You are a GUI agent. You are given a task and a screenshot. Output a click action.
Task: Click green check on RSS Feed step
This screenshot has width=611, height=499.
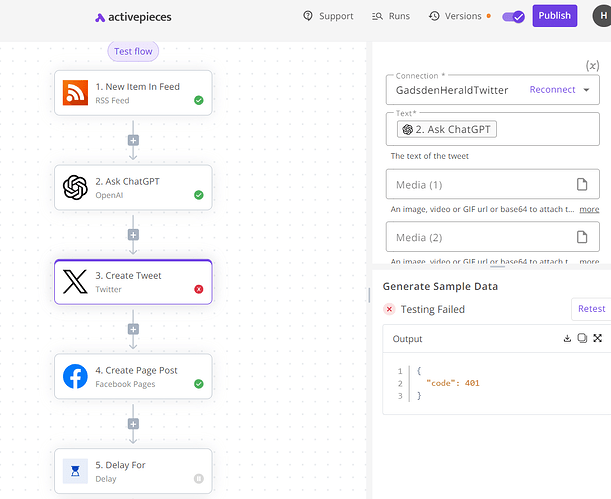(199, 101)
